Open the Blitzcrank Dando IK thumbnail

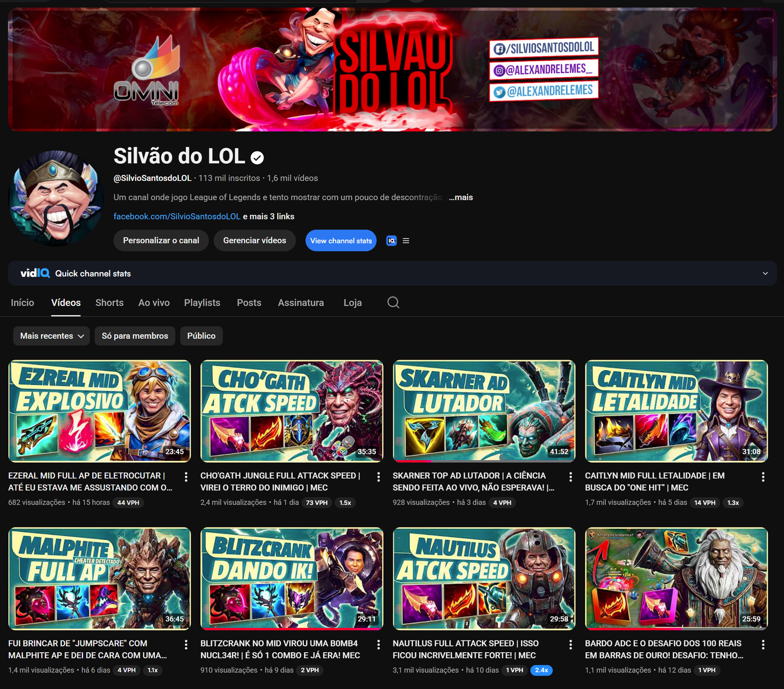(x=292, y=579)
